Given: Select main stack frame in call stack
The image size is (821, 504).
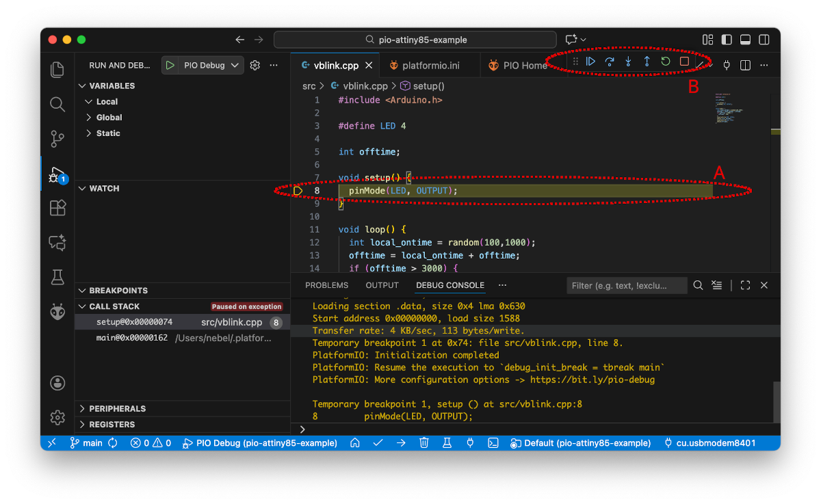Looking at the screenshot, I should (x=182, y=338).
